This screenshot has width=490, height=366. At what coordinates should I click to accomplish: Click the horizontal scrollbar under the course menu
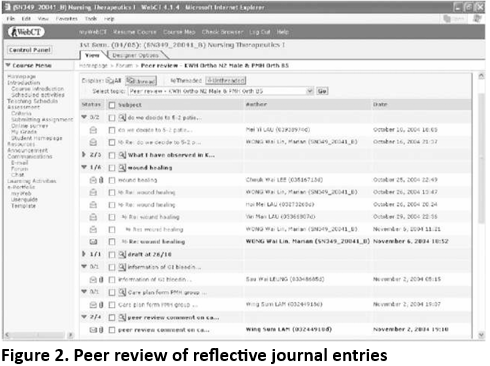pyautogui.click(x=39, y=335)
